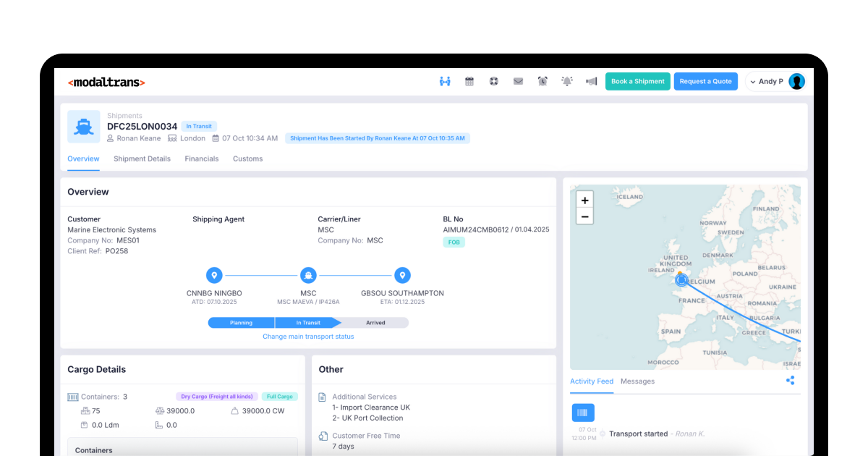Viewport: 868px width, 456px height.
Task: Open the megaphone announcements icon
Action: coord(592,81)
